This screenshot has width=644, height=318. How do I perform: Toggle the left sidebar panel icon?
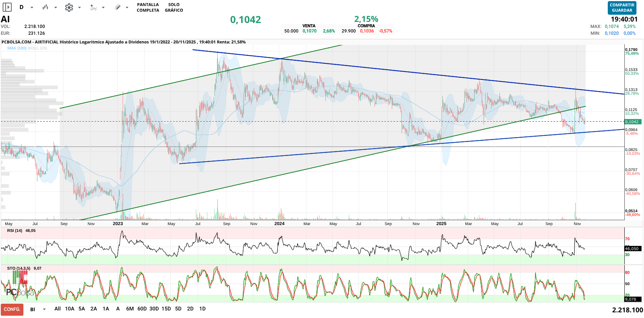point(7,7)
